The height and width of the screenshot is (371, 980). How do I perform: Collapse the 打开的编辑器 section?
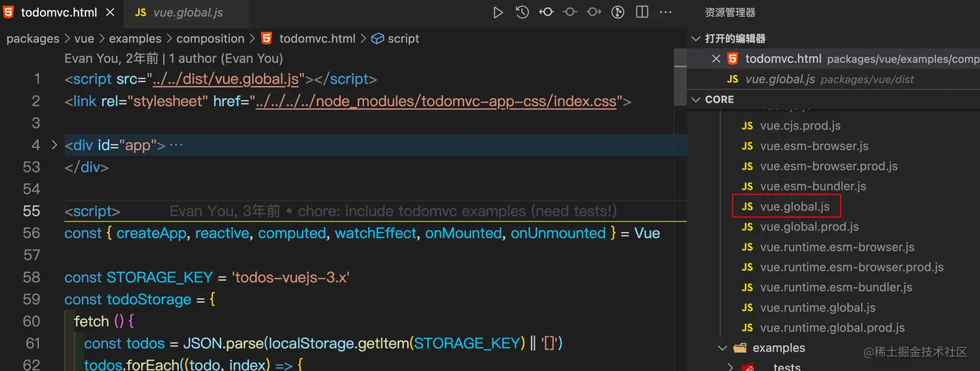click(x=696, y=39)
